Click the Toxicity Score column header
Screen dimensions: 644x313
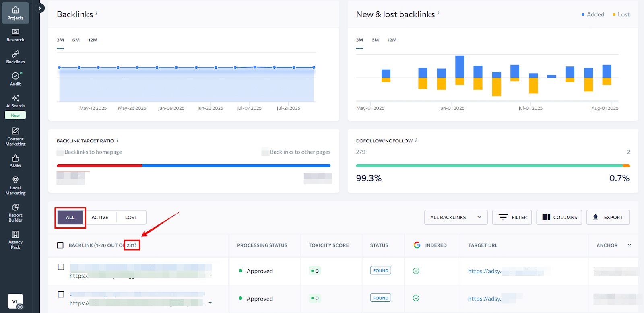click(x=328, y=245)
